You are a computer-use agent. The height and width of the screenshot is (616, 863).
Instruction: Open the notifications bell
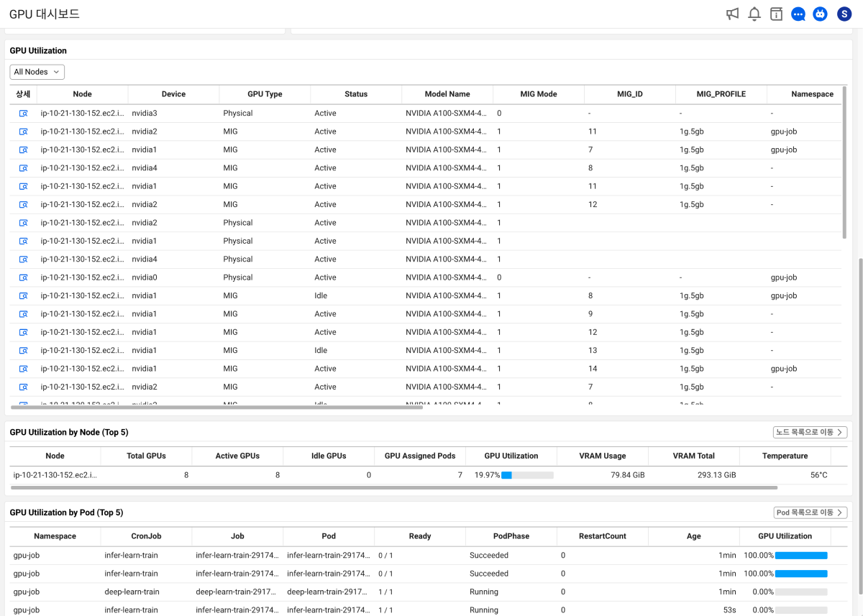click(754, 14)
